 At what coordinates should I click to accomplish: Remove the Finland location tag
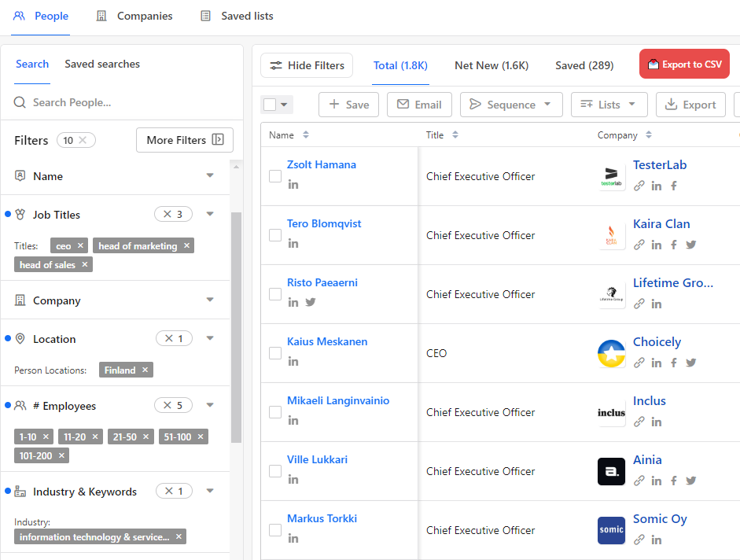(145, 370)
